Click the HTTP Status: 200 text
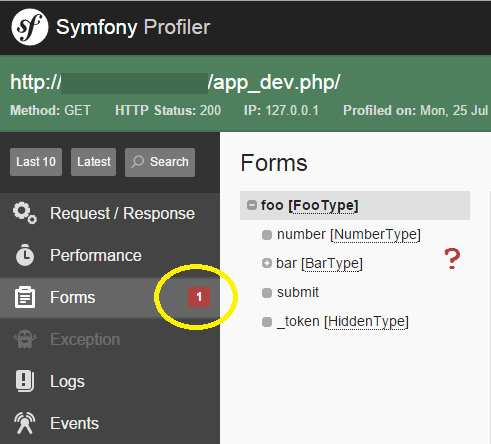Screen dimensions: 491x444 (168, 110)
